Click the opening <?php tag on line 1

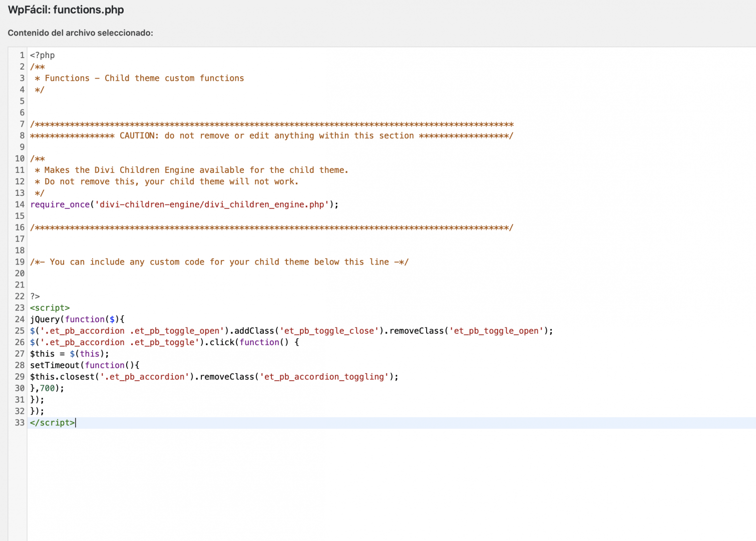coord(43,55)
